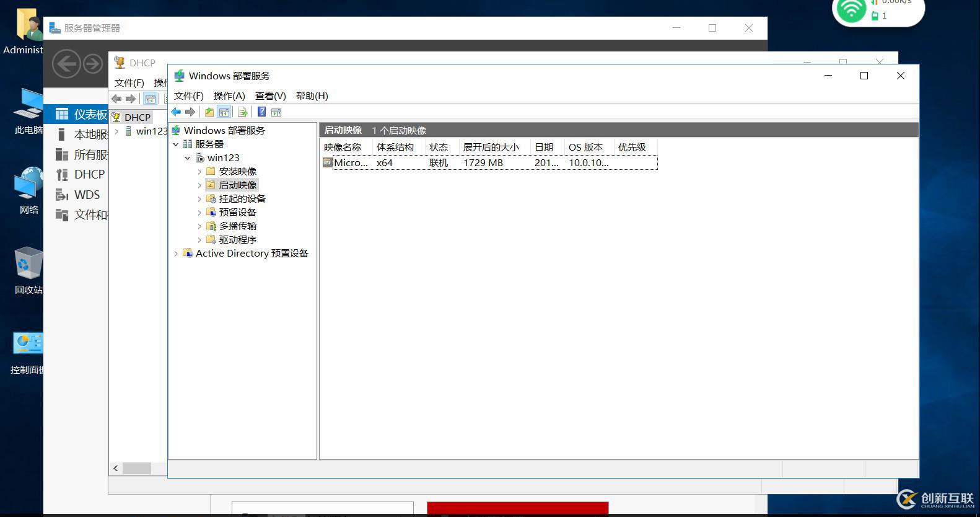Sort by 体系结构 column header
The height and width of the screenshot is (517, 980).
point(398,148)
